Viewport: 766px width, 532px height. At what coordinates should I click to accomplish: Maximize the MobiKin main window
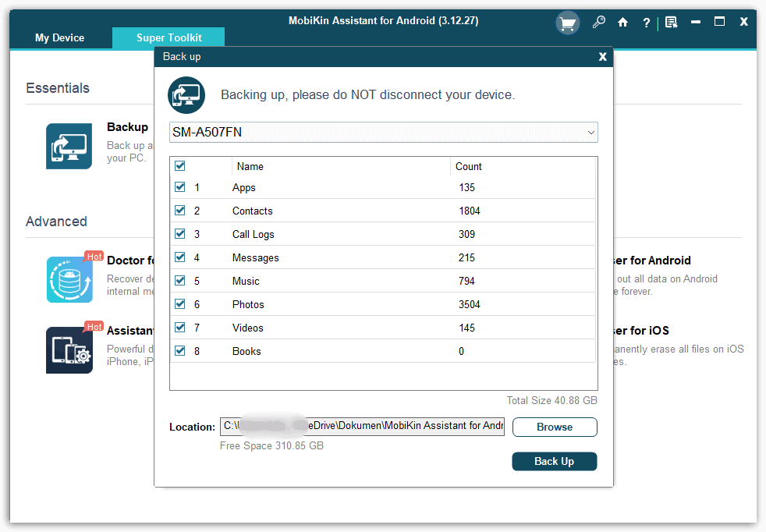pos(719,22)
